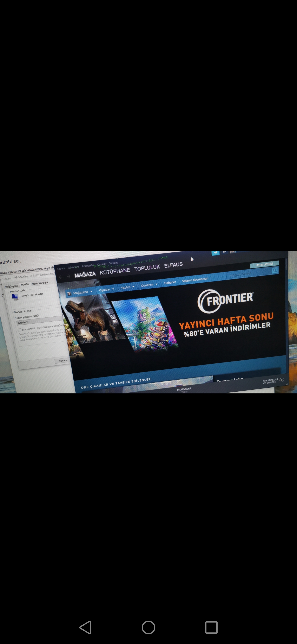Click the 'ÖNE ÇIKANLAR VE TAVSİYE EDİLENLER' heading
The height and width of the screenshot is (644, 297).
116,383
